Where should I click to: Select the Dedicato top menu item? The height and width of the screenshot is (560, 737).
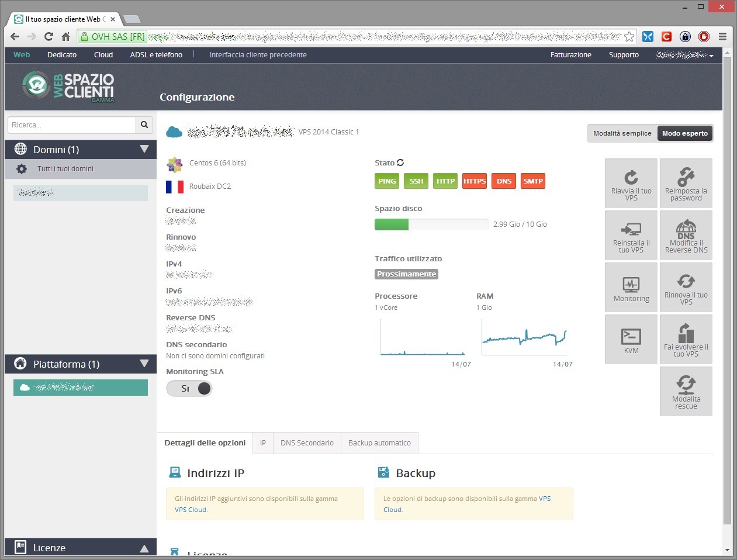[62, 55]
